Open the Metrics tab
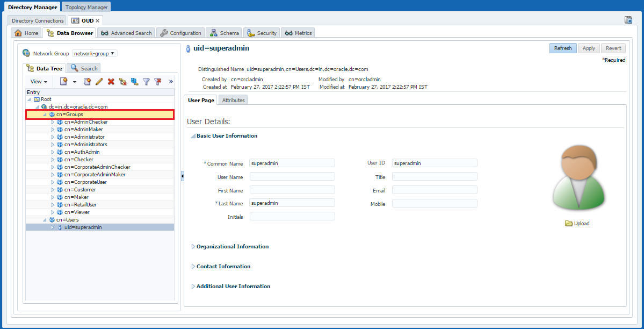Image resolution: width=644 pixels, height=329 pixels. (298, 33)
